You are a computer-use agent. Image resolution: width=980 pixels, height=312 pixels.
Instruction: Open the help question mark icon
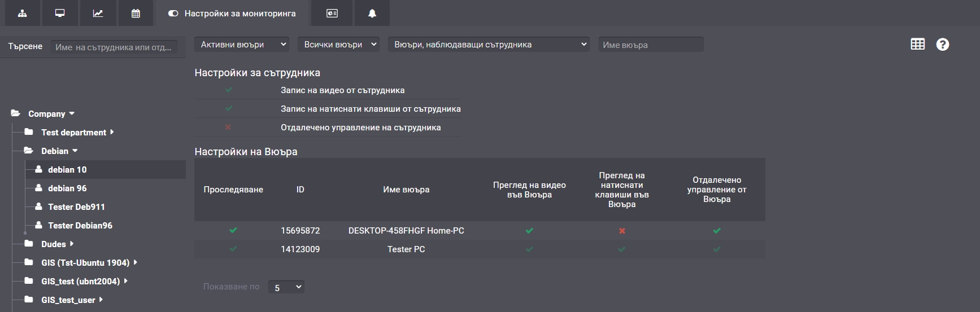click(943, 44)
